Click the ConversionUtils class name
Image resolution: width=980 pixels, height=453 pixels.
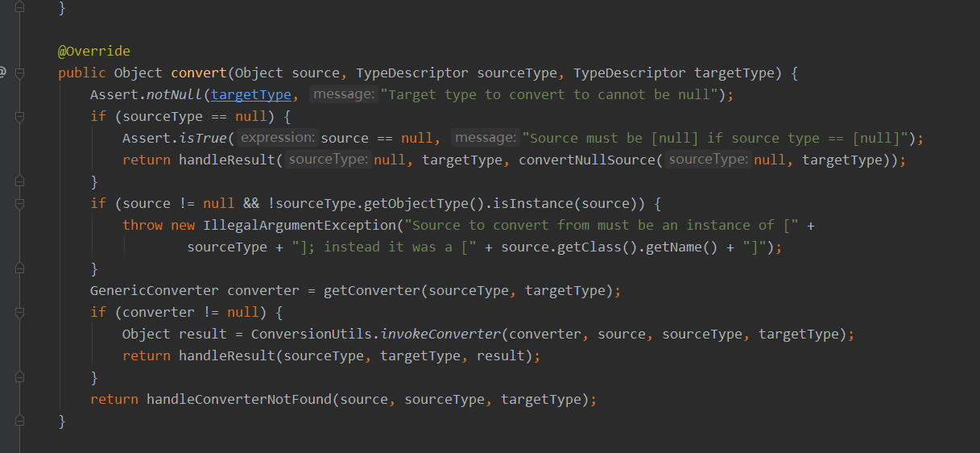click(x=312, y=334)
